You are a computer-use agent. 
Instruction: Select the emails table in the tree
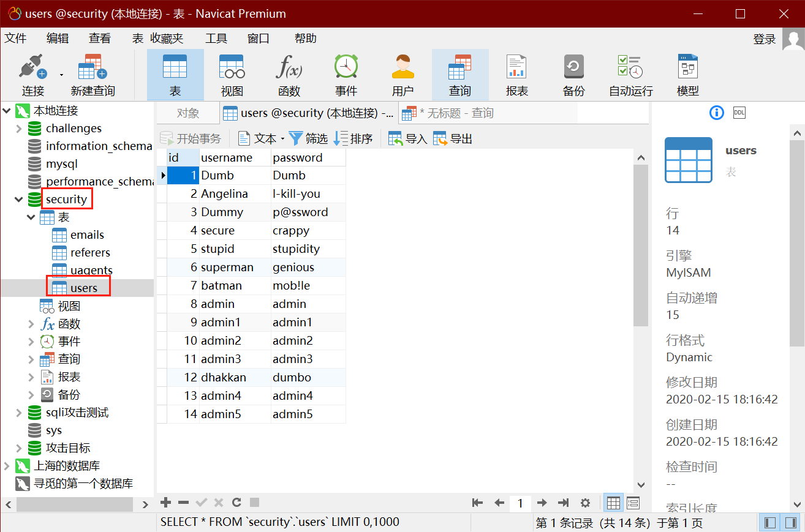click(x=87, y=235)
